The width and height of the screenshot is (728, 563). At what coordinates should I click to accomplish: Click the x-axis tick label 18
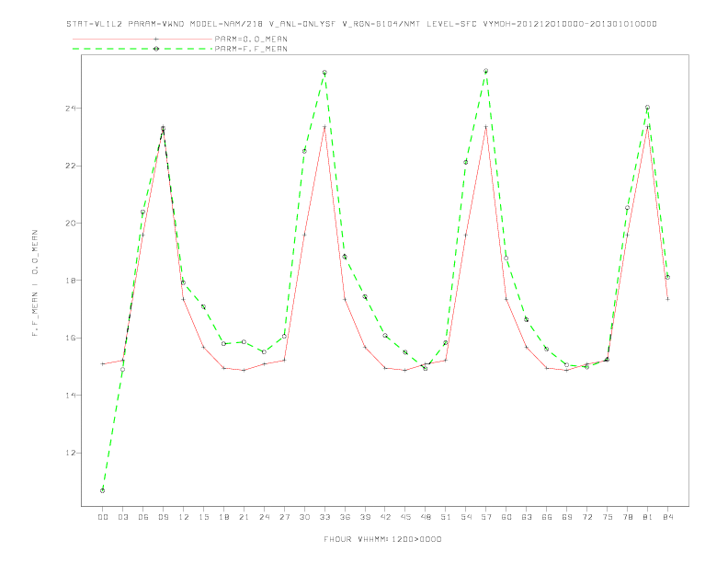223,517
